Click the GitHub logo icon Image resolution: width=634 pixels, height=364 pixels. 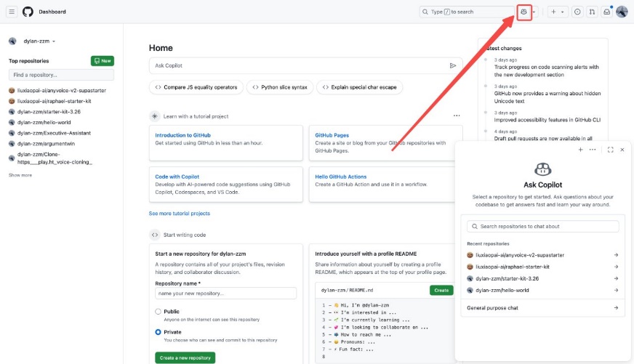(x=28, y=12)
